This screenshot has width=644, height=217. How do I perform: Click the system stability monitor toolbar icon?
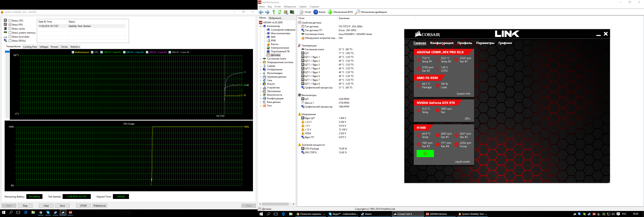[292, 12]
